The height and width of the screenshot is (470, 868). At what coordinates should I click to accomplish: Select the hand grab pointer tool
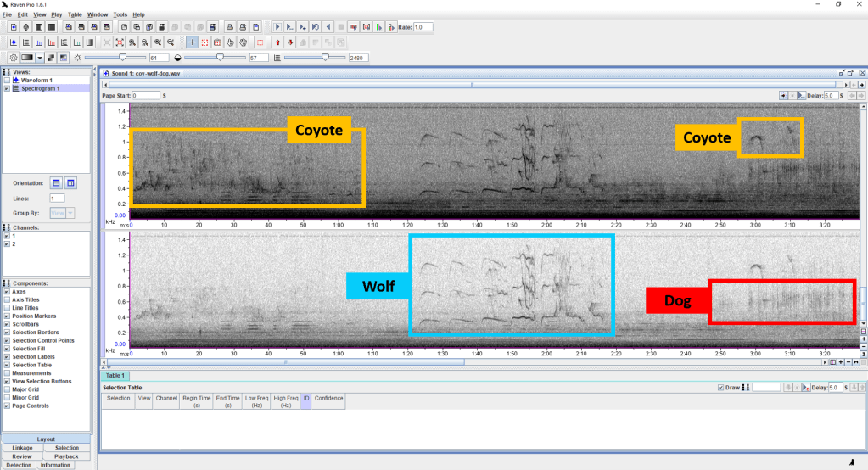pos(244,42)
